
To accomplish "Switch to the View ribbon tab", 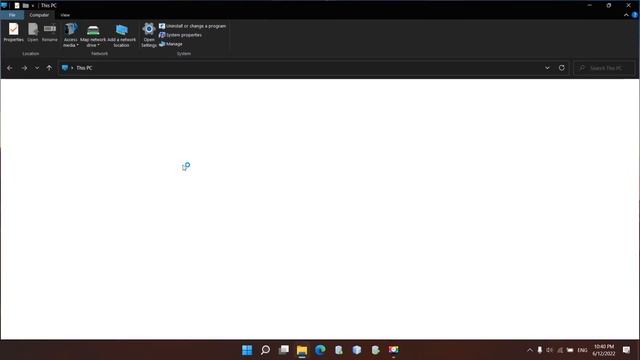I will pyautogui.click(x=65, y=15).
